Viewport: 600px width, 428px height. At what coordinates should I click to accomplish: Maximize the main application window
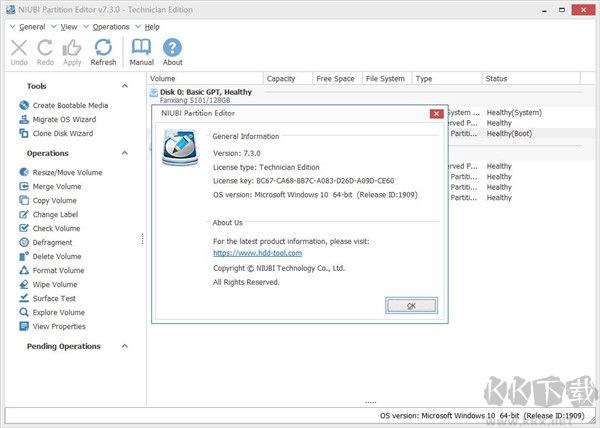point(562,10)
